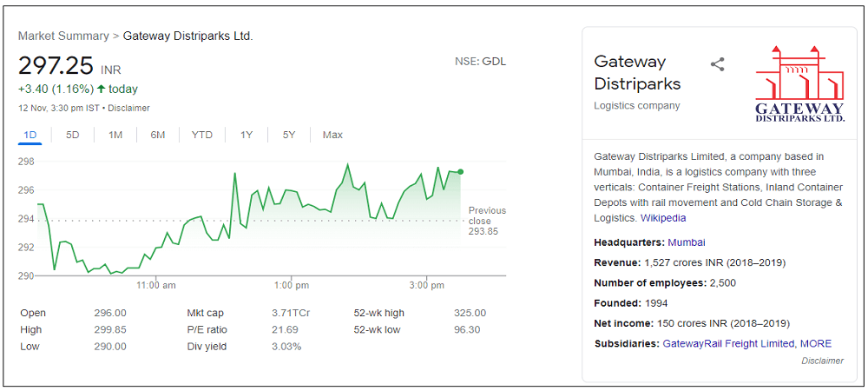Select the 5D chart range tab
The height and width of the screenshot is (391, 868).
tap(73, 135)
